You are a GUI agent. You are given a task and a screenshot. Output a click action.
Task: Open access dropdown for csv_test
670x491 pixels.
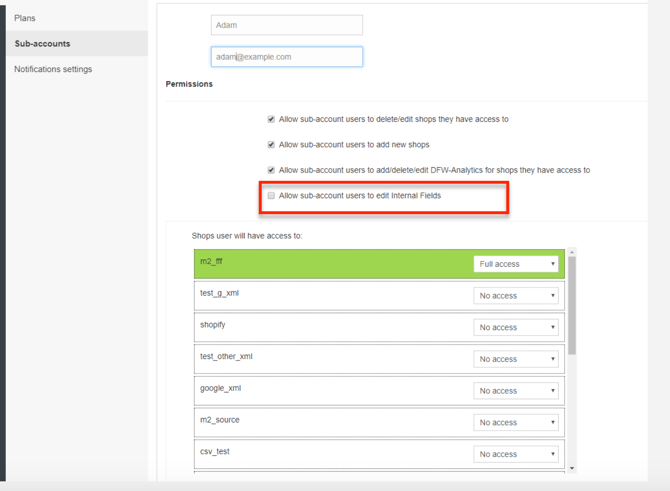coord(516,454)
